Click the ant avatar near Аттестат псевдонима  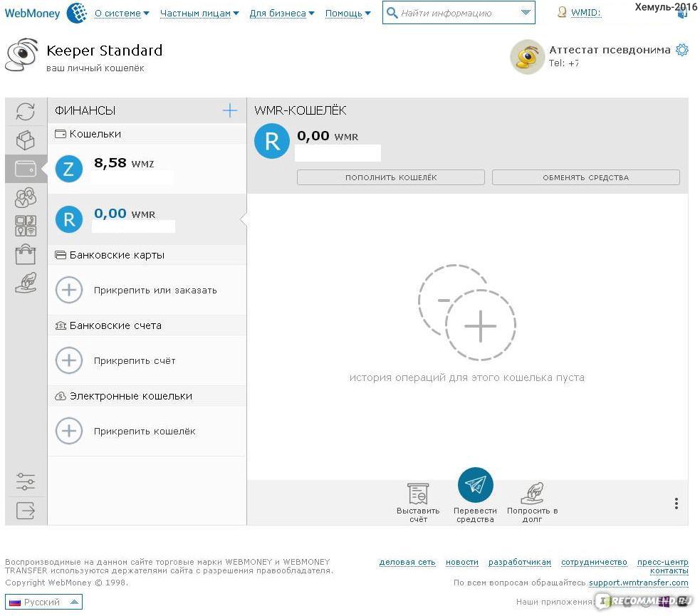(527, 57)
